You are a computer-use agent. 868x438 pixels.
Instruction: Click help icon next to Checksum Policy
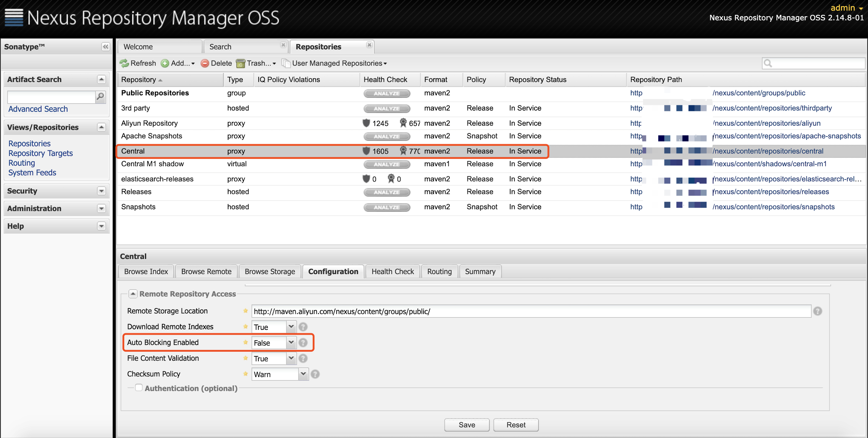click(315, 374)
